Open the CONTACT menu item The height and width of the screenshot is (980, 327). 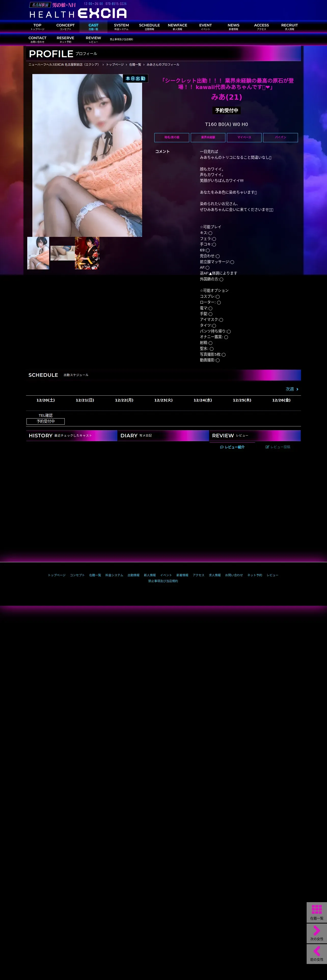pos(37,40)
